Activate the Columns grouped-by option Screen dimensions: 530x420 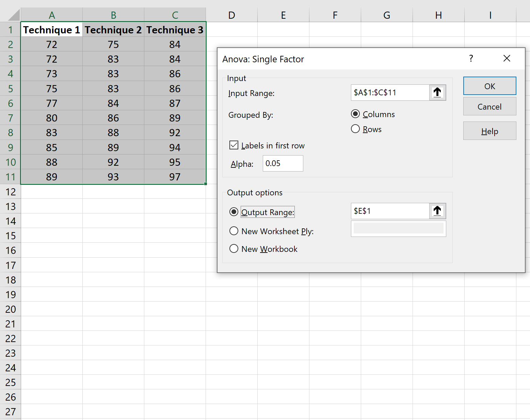pos(355,114)
